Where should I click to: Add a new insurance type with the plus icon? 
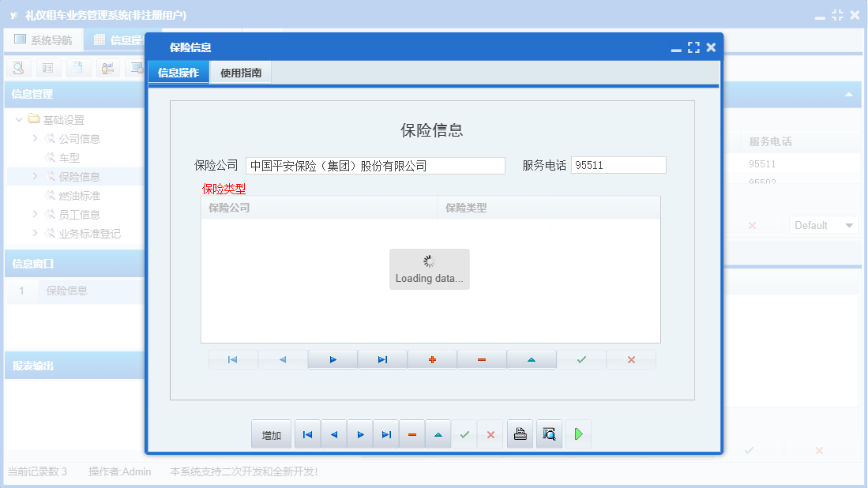[432, 359]
